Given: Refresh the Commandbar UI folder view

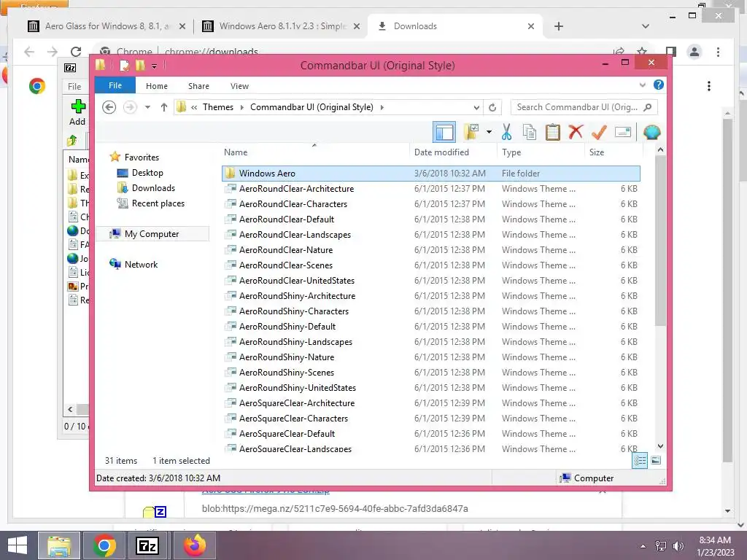Looking at the screenshot, I should pyautogui.click(x=492, y=108).
